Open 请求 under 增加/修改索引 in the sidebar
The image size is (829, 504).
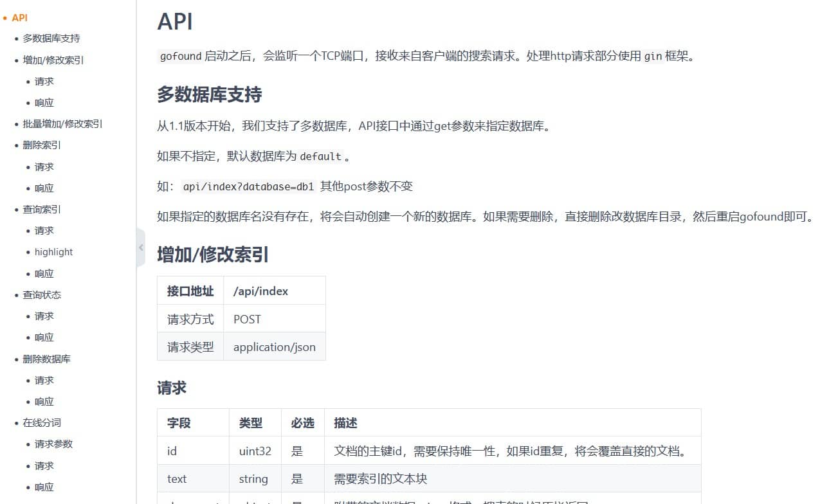coord(44,82)
